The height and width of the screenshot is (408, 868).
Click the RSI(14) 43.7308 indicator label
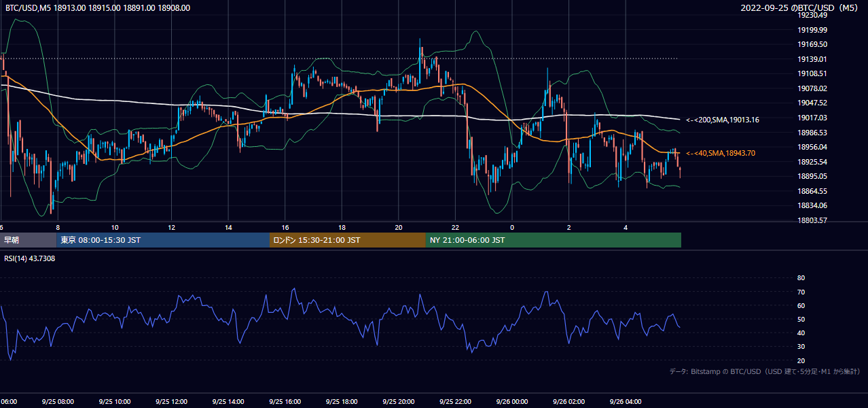click(30, 258)
